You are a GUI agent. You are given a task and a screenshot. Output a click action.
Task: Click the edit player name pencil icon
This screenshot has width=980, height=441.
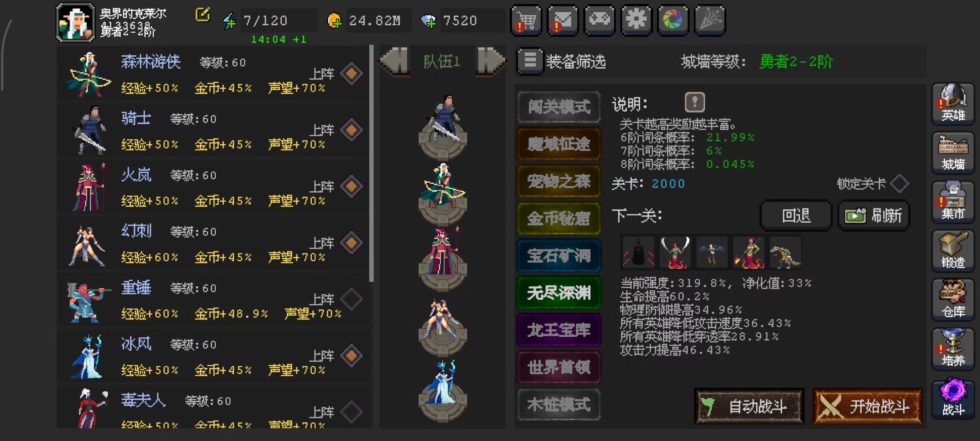pyautogui.click(x=202, y=15)
